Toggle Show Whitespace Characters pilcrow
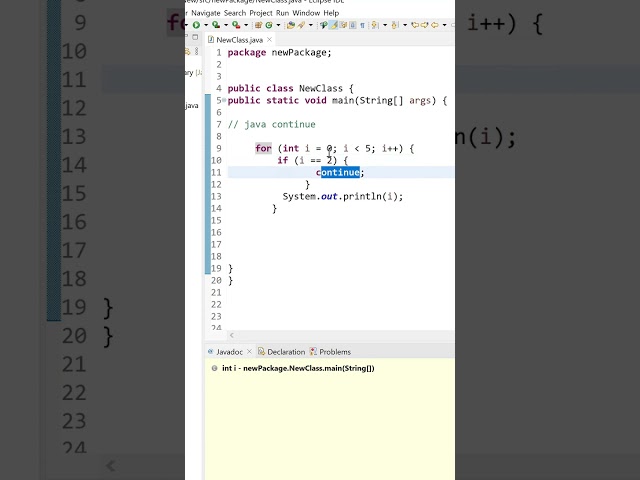Viewport: 640px width, 480px height. [362, 25]
